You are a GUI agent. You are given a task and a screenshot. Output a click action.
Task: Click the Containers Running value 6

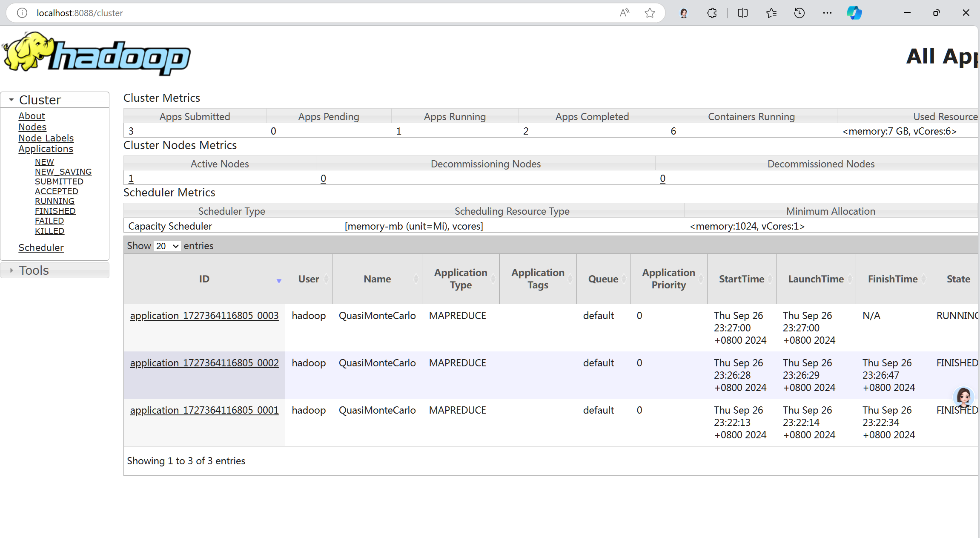pyautogui.click(x=673, y=131)
